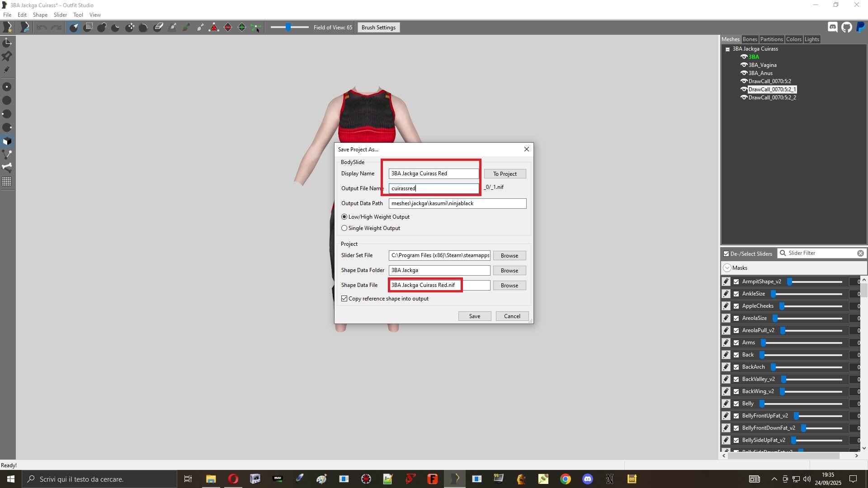Switch to the Colors tab
The width and height of the screenshot is (868, 488).
793,39
